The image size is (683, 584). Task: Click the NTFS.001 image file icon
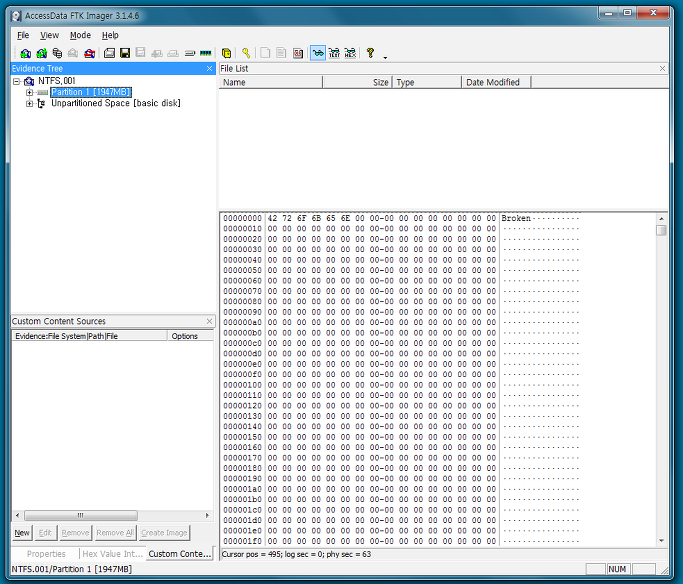coord(29,81)
